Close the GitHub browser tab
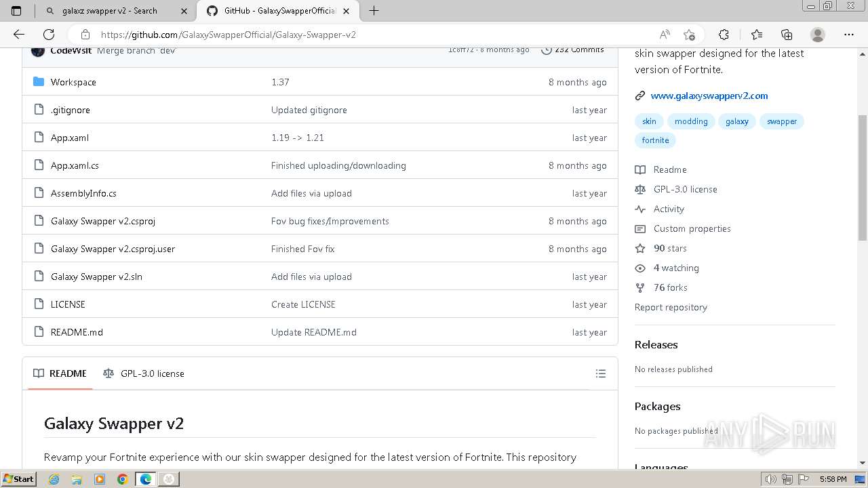 pos(347,11)
